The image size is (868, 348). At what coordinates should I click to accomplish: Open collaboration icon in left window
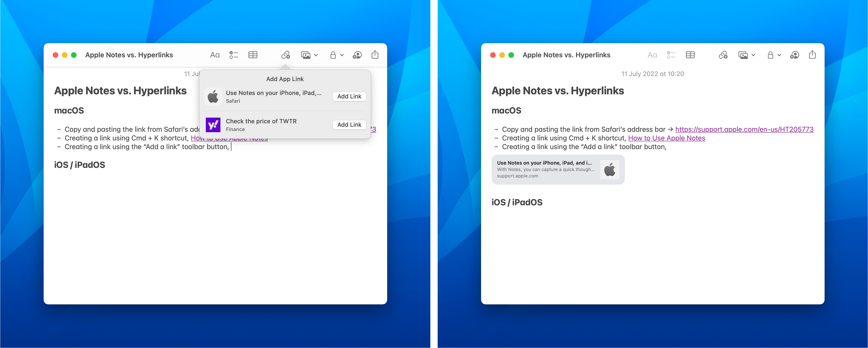(x=357, y=55)
